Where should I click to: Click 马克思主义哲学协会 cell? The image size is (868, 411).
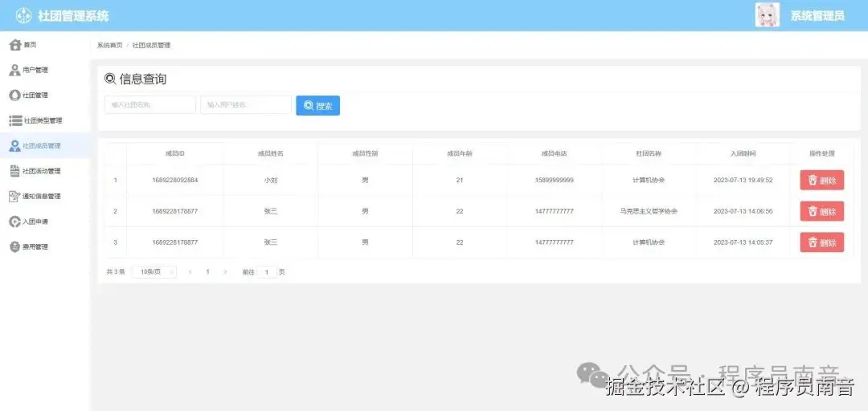tap(649, 211)
